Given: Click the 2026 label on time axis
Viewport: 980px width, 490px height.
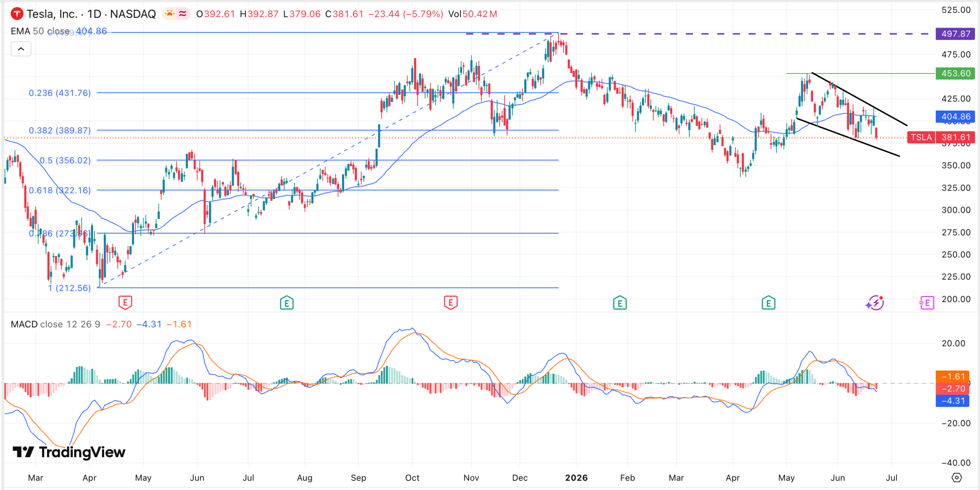Looking at the screenshot, I should click(x=576, y=478).
